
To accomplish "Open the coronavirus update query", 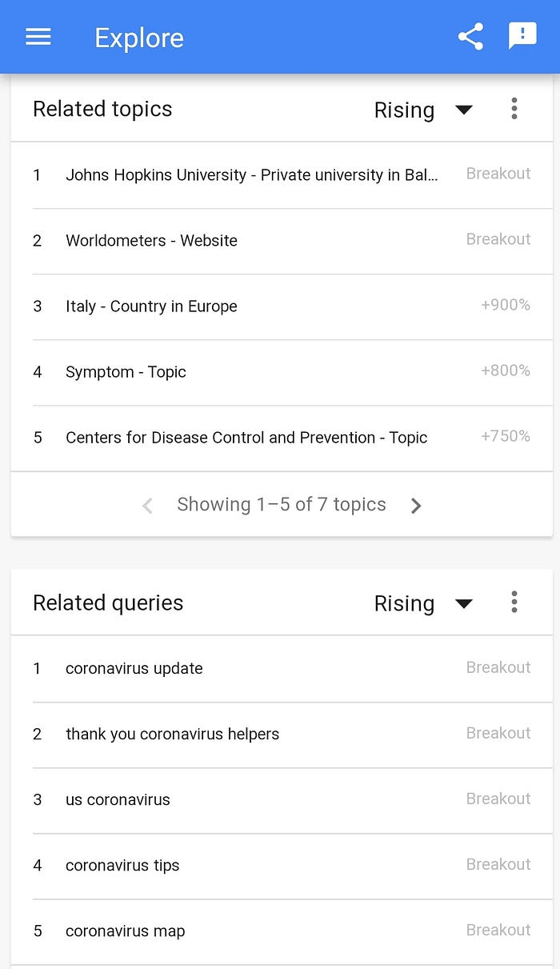I will point(134,669).
